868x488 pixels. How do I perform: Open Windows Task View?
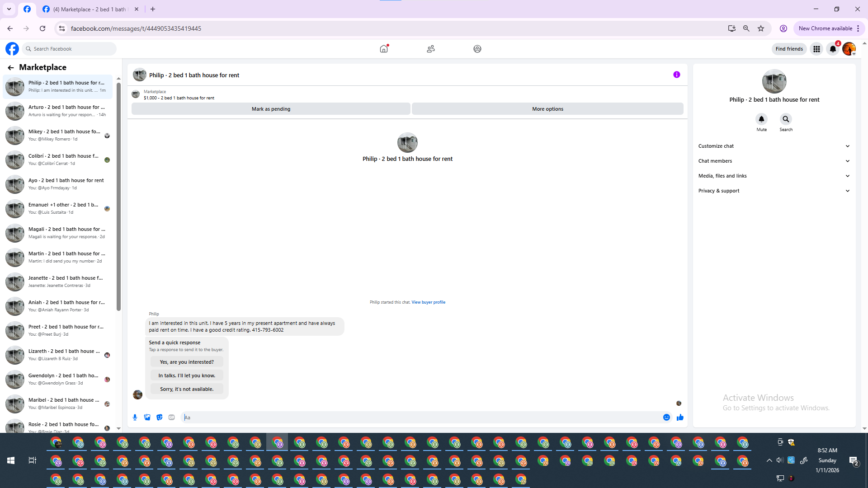click(x=33, y=460)
